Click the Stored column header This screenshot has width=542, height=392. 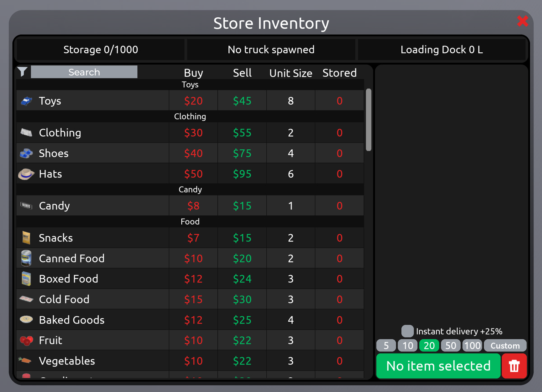coord(339,73)
